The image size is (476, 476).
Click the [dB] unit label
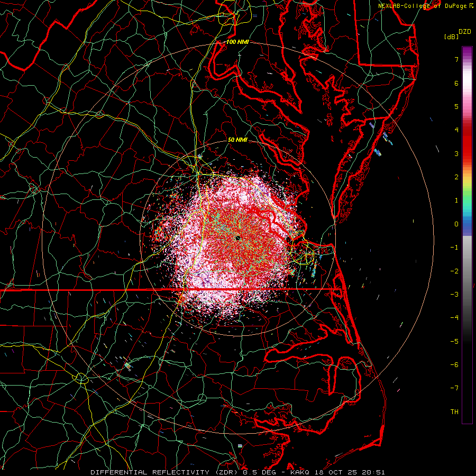coord(451,36)
